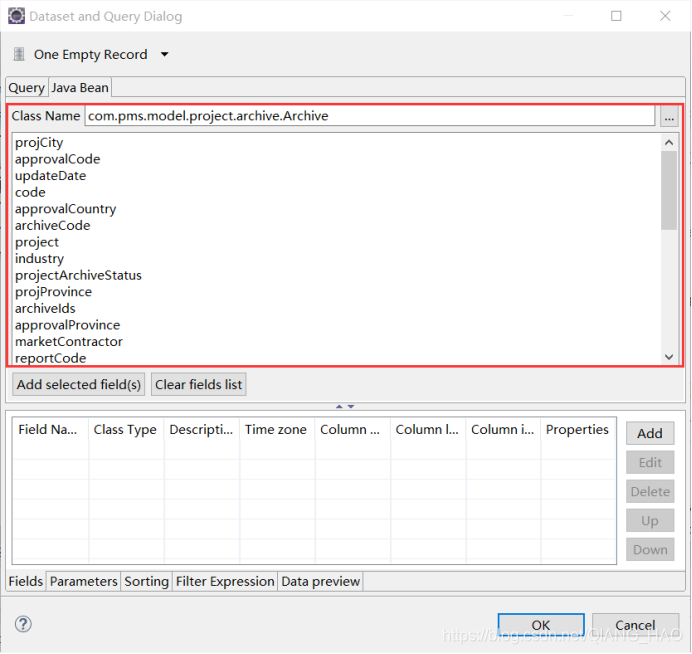Click the Down button

(x=650, y=549)
